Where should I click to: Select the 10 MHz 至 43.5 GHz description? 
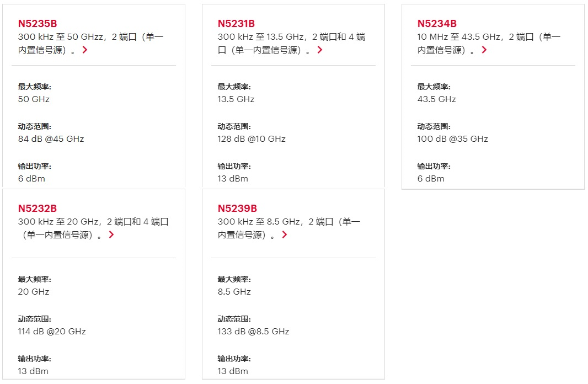point(489,43)
